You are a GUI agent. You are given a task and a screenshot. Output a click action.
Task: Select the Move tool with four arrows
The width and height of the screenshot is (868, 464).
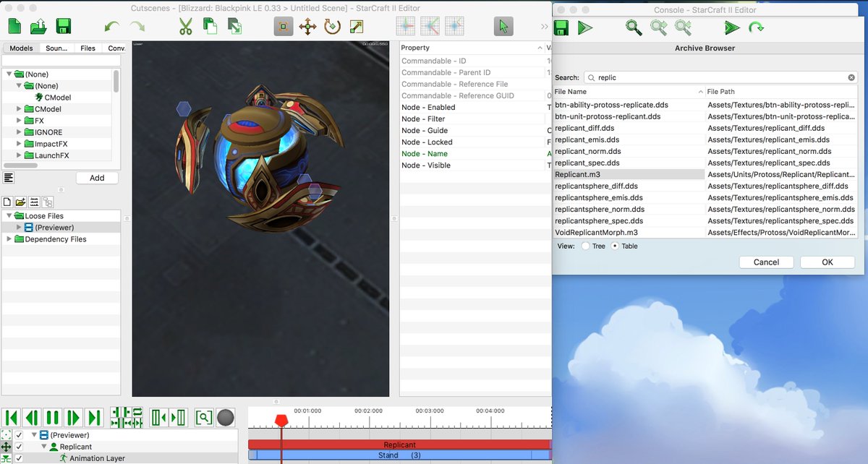coord(307,27)
